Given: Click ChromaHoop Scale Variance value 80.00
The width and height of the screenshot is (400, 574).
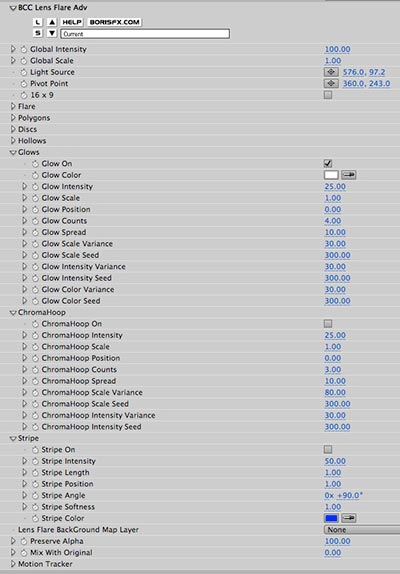Looking at the screenshot, I should click(x=335, y=392).
